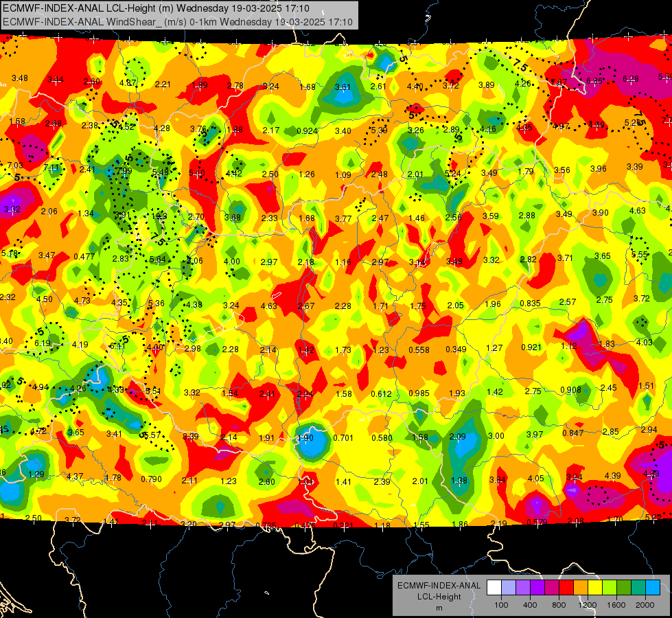Click the wind shear value 7.11
Viewport: 672px width, 618px height.
pyautogui.click(x=51, y=168)
